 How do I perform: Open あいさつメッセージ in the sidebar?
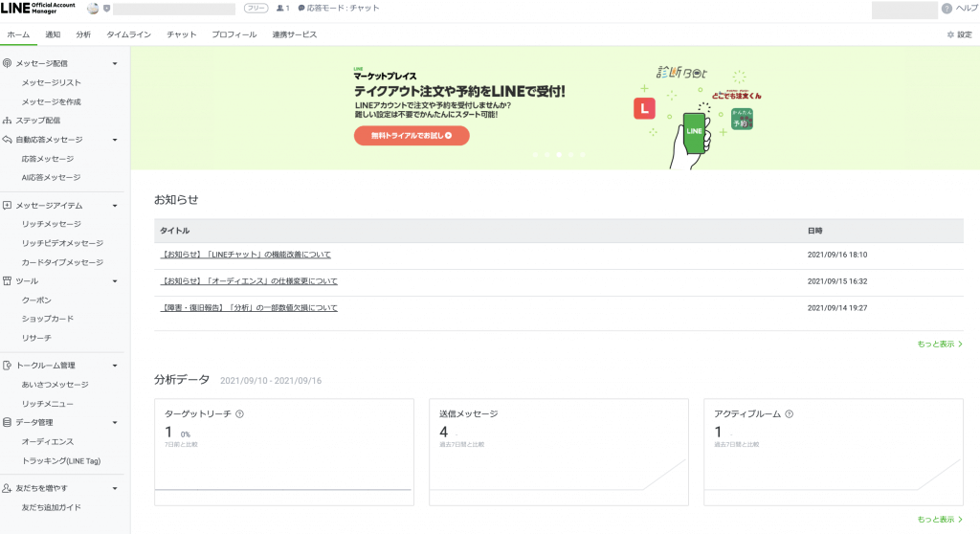pyautogui.click(x=55, y=385)
